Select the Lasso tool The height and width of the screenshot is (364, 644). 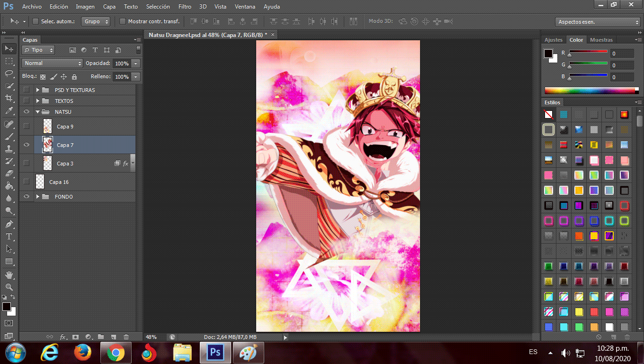pyautogui.click(x=9, y=73)
